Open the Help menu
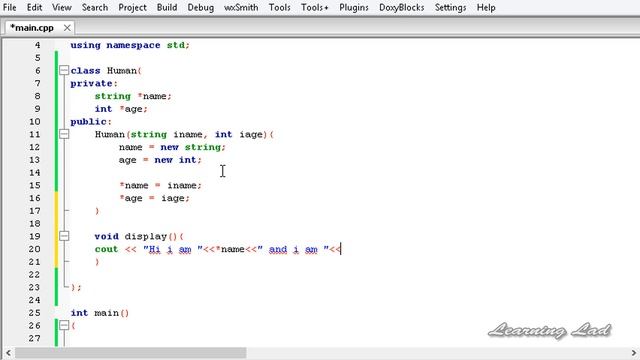 [x=486, y=7]
